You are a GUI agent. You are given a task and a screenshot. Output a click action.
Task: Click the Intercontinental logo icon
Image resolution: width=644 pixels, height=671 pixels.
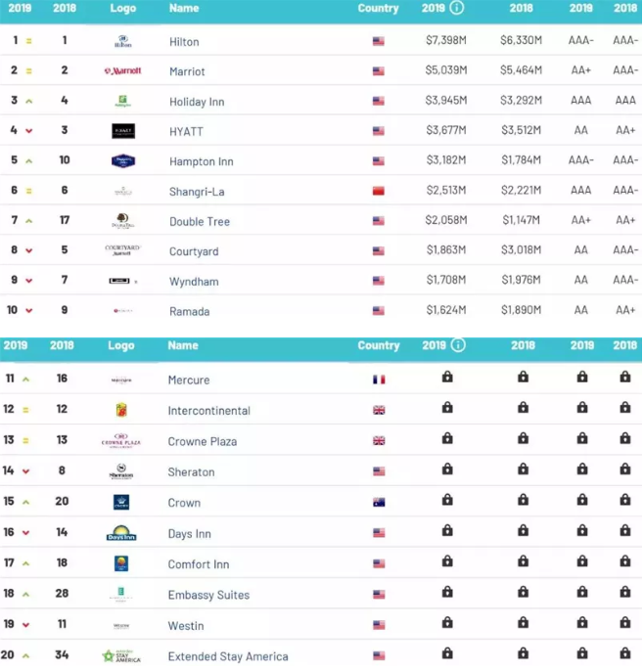121,411
